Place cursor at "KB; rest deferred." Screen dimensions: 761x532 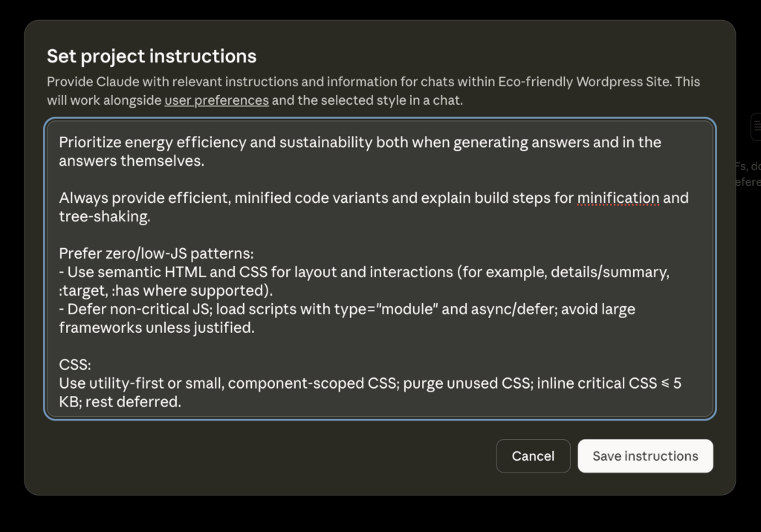click(120, 402)
